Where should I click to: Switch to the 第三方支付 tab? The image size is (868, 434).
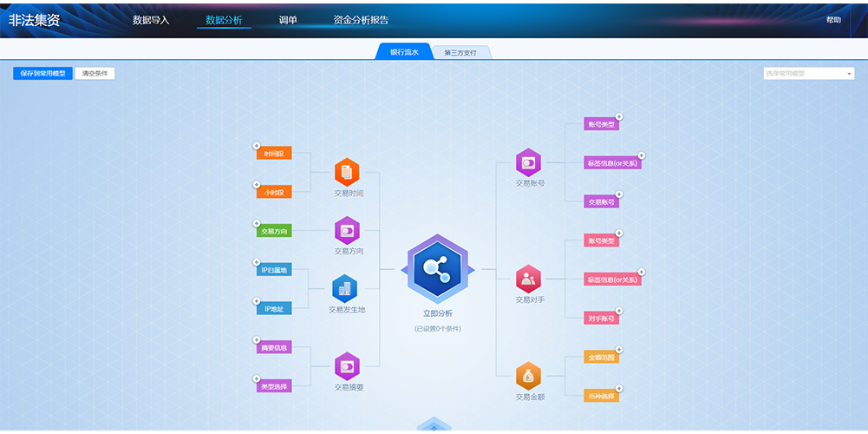click(460, 53)
